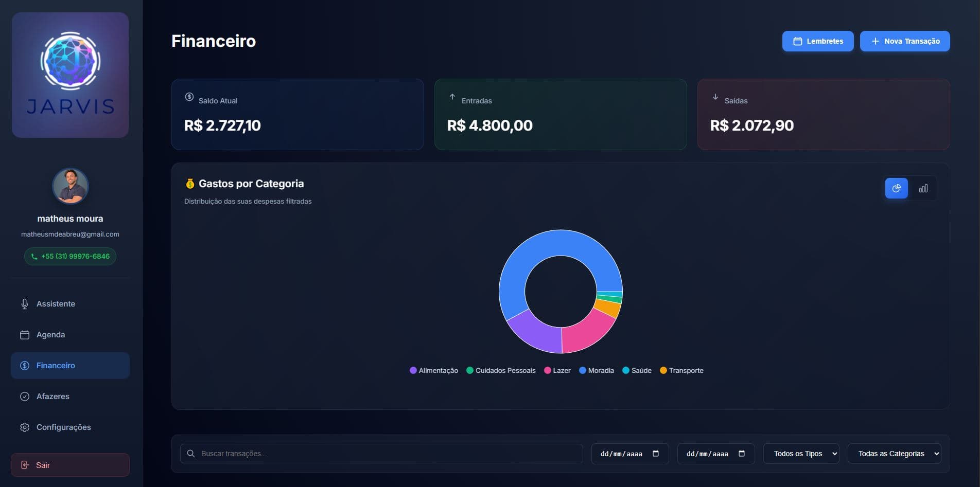Click the microphone icon next to Assistente
Screen dimensions: 980x487
(24, 303)
